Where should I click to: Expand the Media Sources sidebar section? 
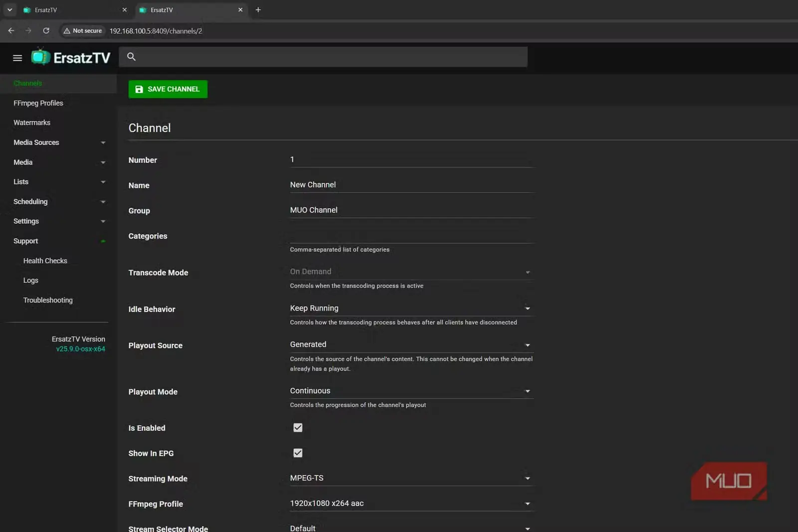59,143
